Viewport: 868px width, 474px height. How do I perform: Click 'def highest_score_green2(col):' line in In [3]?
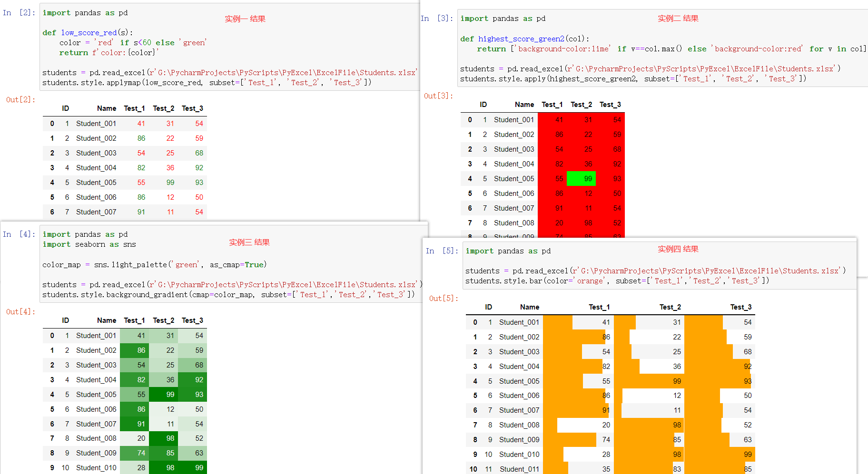pyautogui.click(x=525, y=39)
